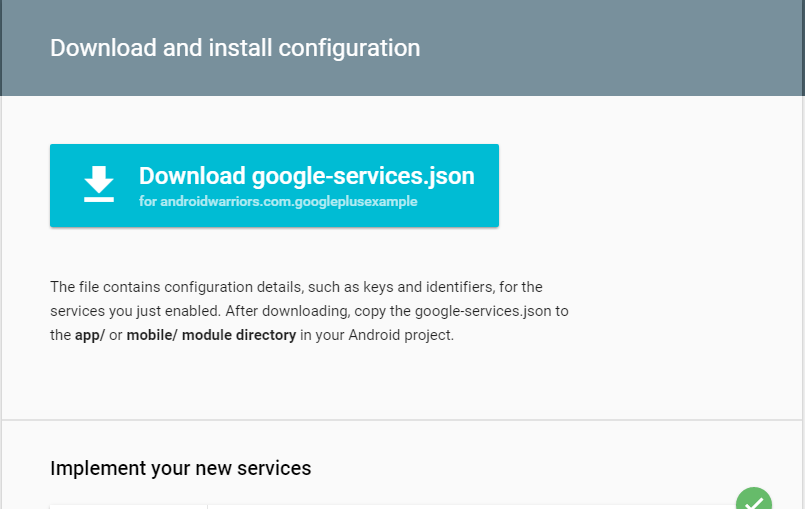Screen dimensions: 805x509
Task: Click the bold "mobile/ module directory" text
Action: point(211,335)
